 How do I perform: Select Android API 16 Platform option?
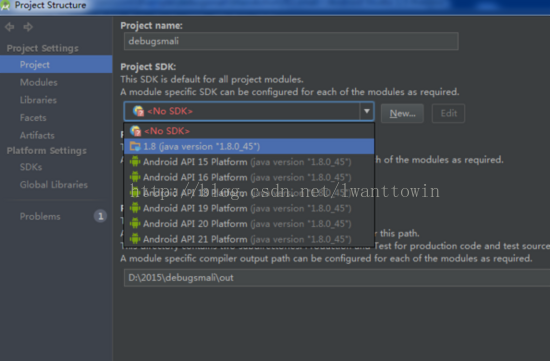tap(249, 177)
